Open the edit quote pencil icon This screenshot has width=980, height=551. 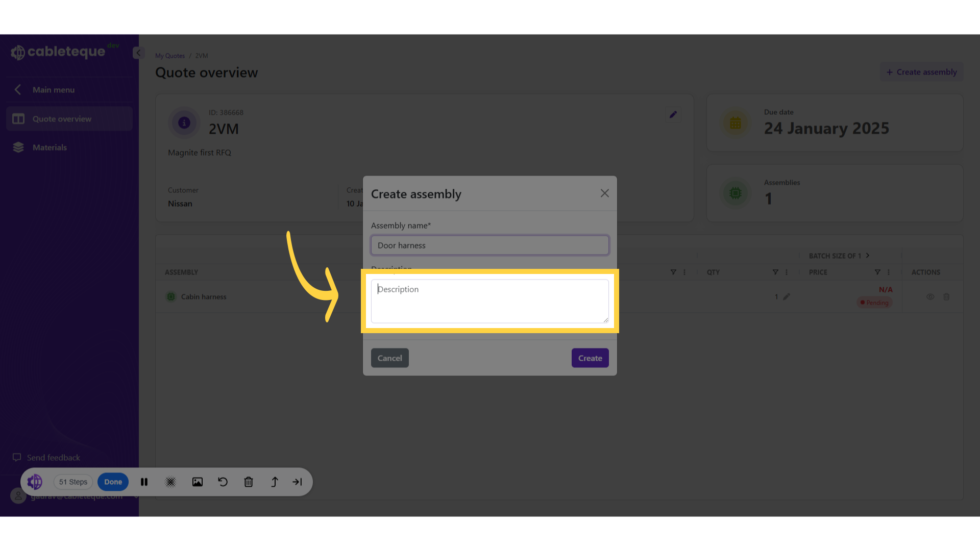[x=673, y=114]
